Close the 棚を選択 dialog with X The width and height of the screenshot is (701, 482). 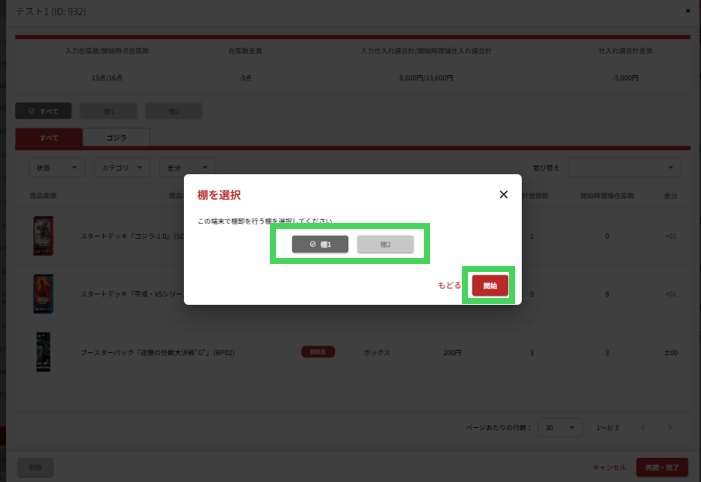(503, 195)
